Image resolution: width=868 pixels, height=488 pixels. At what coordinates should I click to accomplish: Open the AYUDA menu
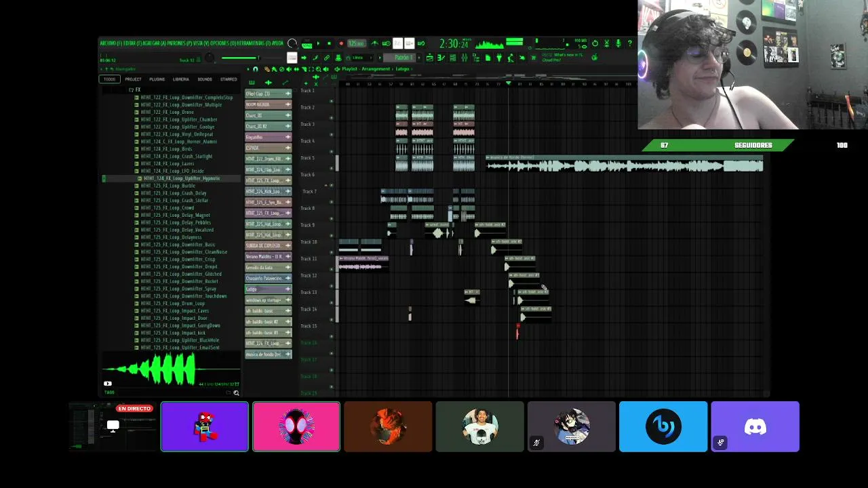(x=277, y=43)
